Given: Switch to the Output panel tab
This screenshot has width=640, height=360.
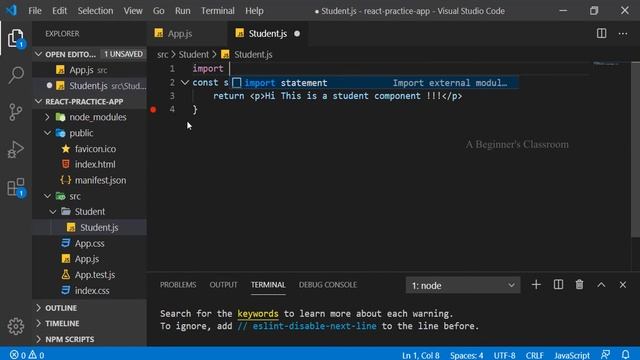Looking at the screenshot, I should [x=223, y=285].
